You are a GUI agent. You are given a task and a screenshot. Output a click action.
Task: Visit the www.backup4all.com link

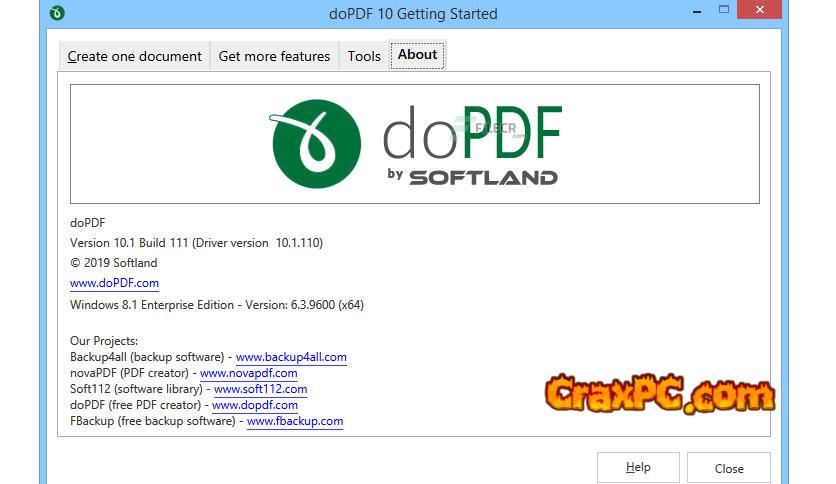point(291,357)
